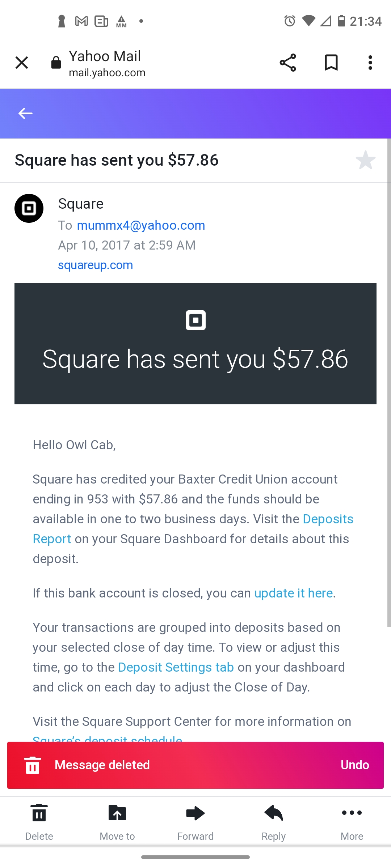This screenshot has width=391, height=868.
Task: Bookmark this Yahoo Mail page
Action: [331, 63]
